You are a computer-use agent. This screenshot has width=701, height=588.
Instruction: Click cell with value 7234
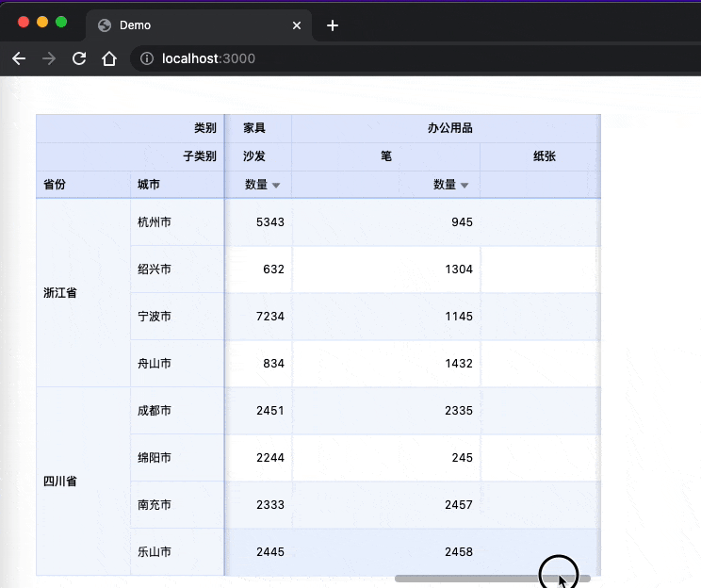pos(258,316)
